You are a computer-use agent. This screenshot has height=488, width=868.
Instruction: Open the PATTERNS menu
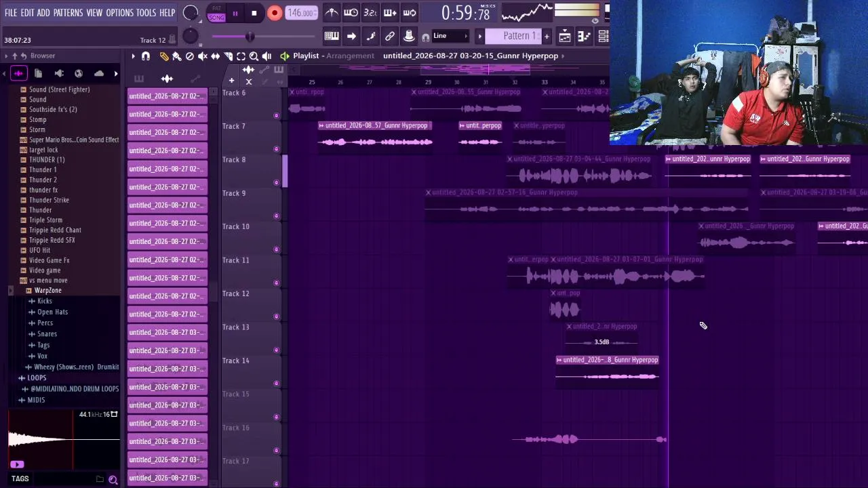tap(68, 13)
